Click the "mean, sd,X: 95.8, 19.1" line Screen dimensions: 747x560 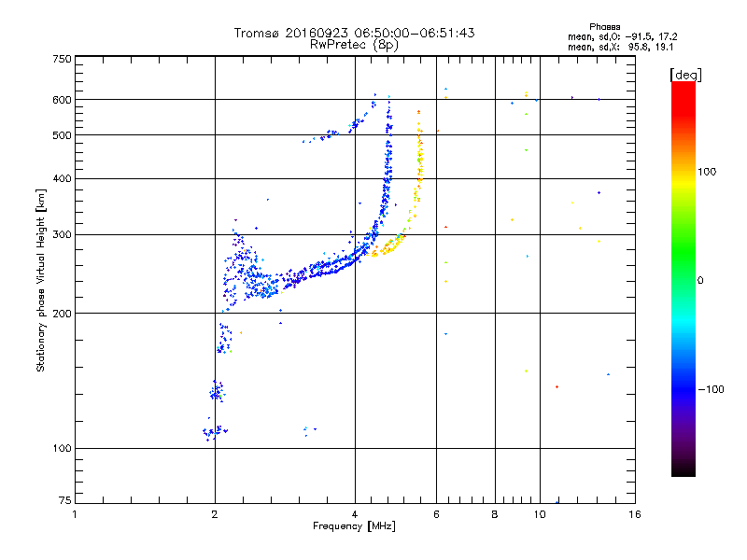tap(620, 47)
